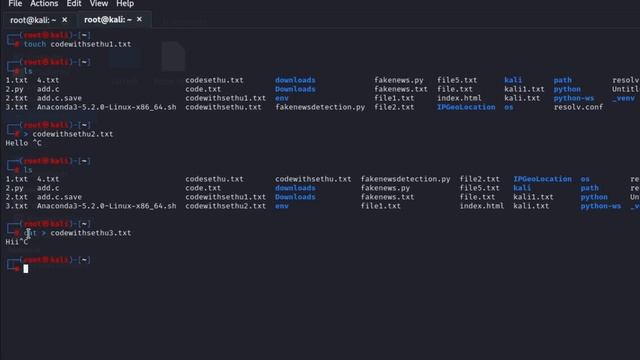
Task: Click the 'Hello ^C' output line
Action: 23,143
